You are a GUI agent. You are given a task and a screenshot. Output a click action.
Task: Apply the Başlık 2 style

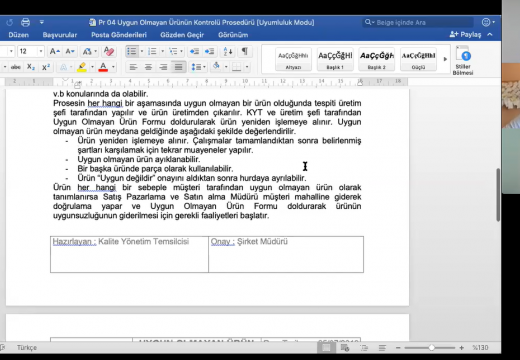click(377, 59)
